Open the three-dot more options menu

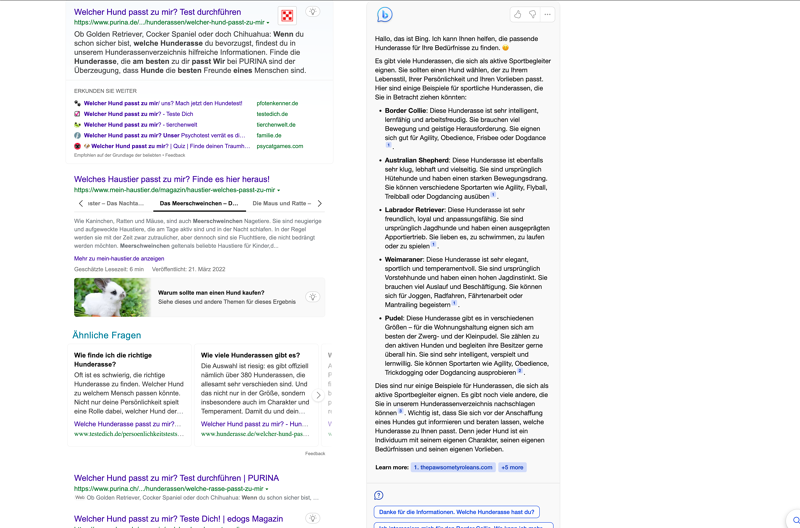tap(547, 15)
